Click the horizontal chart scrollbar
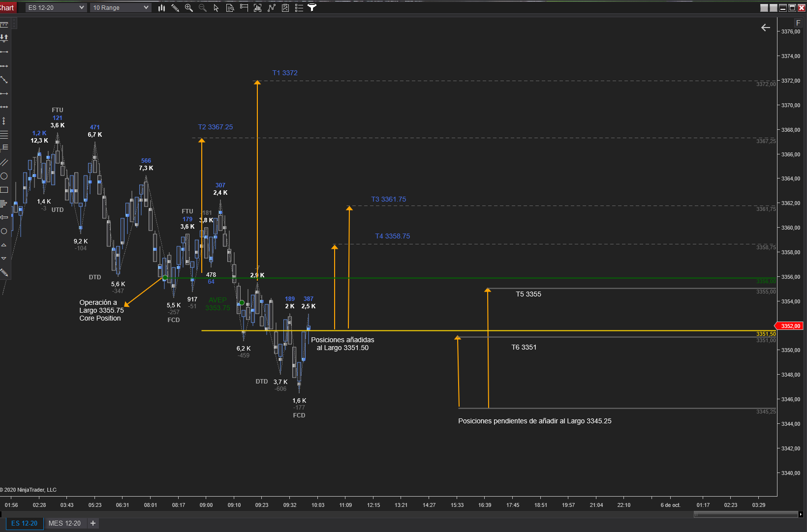 pos(745,514)
